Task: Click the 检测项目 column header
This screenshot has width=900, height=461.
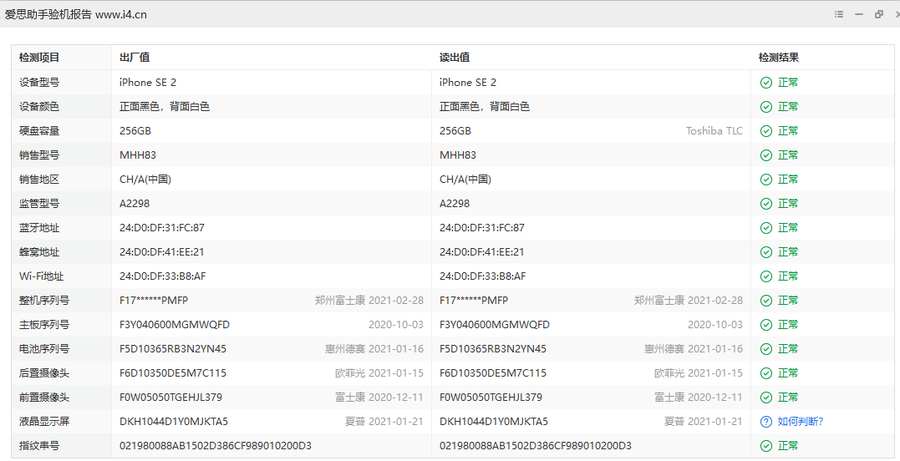Action: 39,58
